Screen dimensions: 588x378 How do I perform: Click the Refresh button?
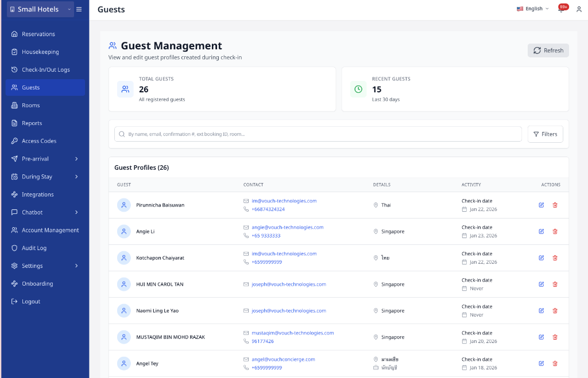[x=548, y=50]
